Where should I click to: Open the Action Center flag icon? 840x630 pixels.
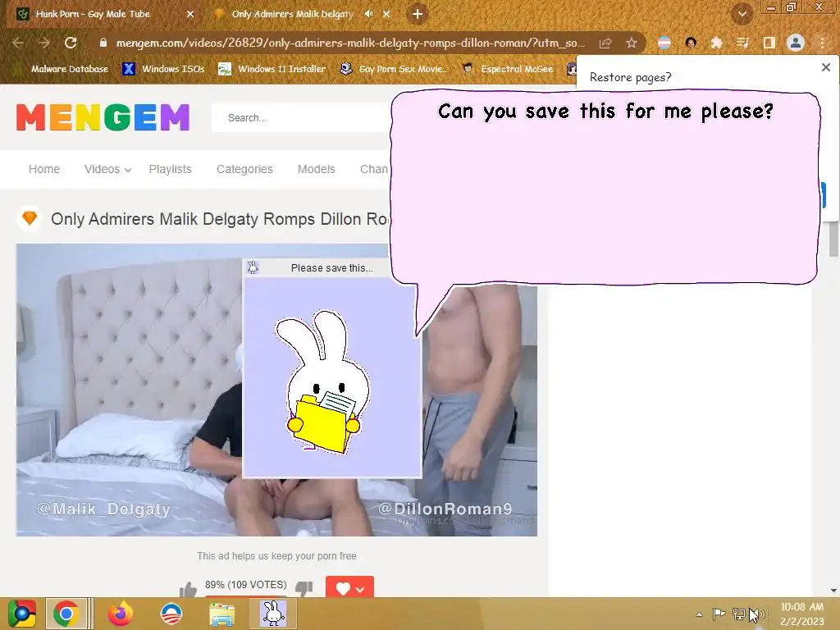[x=719, y=614]
